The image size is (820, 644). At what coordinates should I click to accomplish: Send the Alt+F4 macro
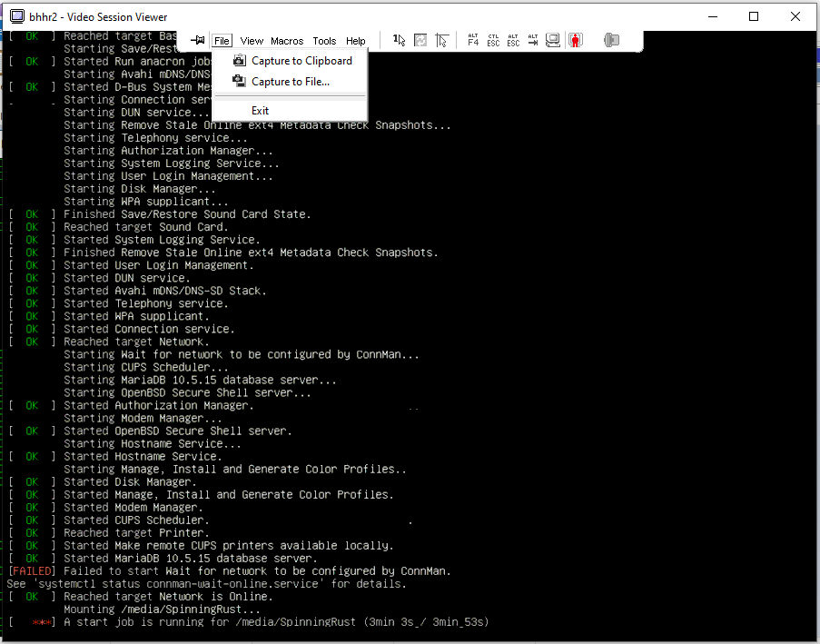(472, 40)
